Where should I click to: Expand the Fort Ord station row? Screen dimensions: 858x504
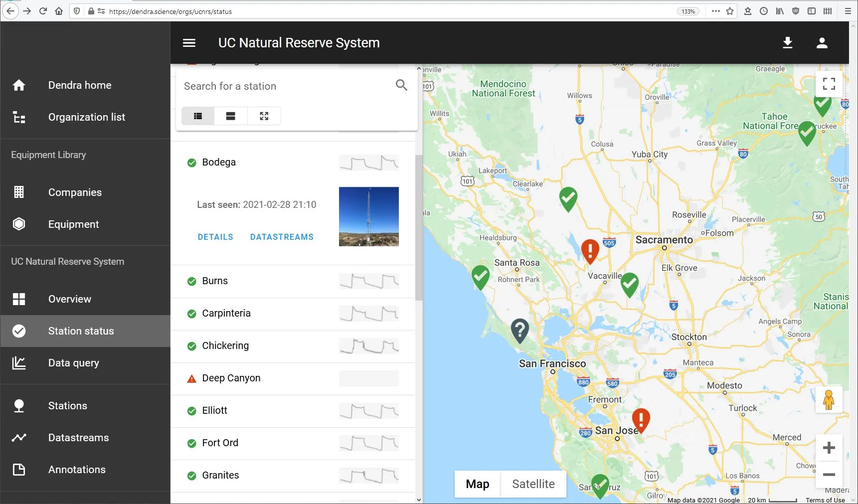point(293,443)
